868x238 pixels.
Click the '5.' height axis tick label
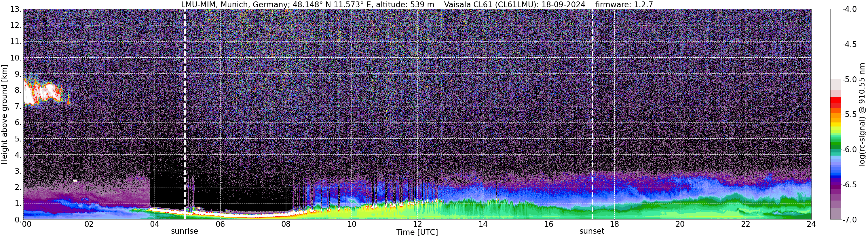tap(18, 139)
